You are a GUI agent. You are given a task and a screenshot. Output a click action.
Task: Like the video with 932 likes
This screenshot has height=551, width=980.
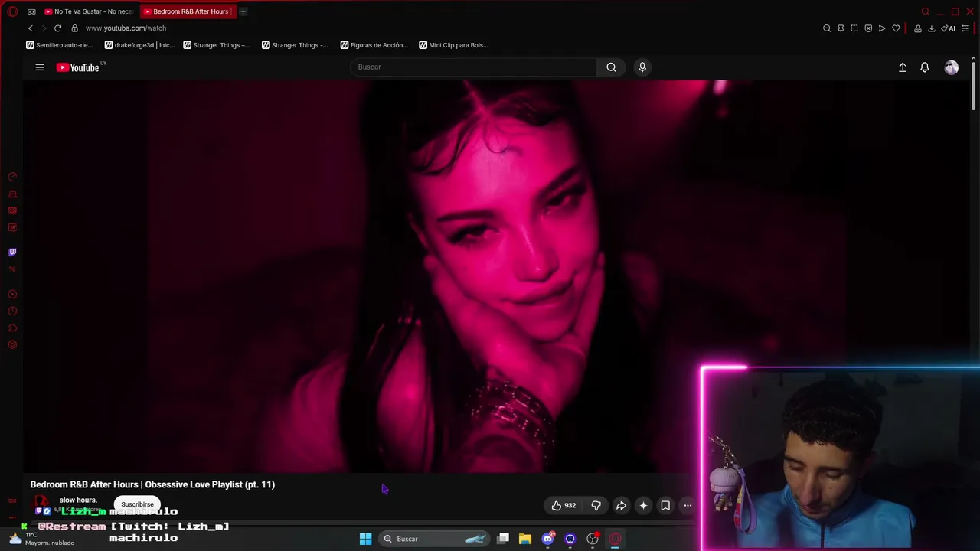tap(563, 506)
